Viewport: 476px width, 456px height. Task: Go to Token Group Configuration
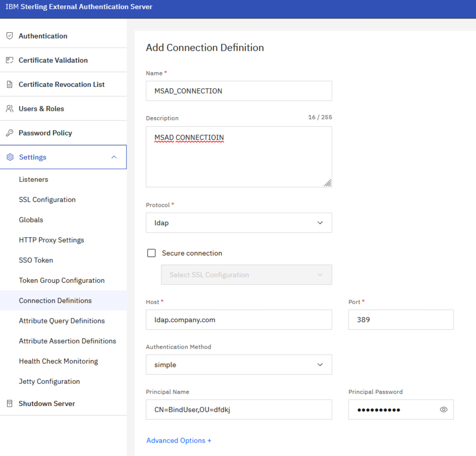tap(63, 280)
